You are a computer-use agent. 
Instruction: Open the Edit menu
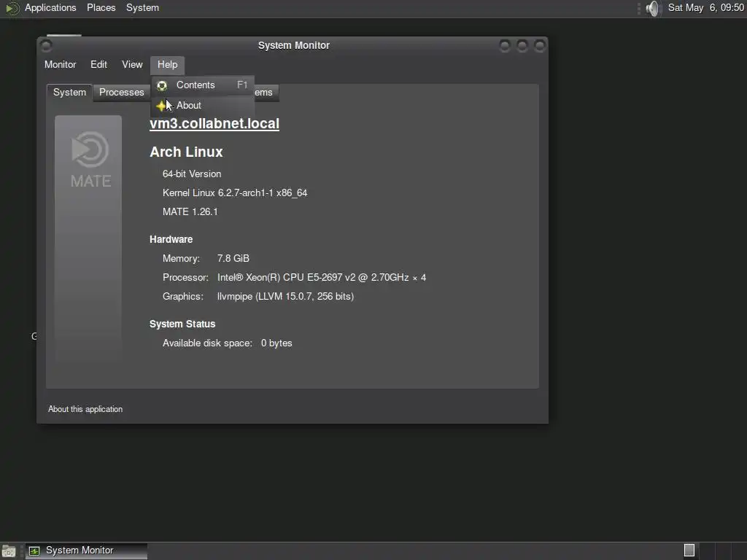pos(98,65)
